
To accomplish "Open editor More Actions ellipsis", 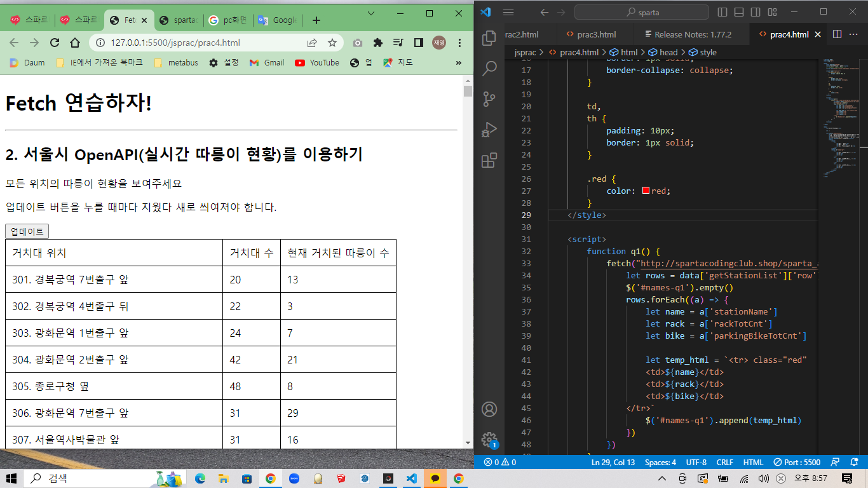I will 855,34.
